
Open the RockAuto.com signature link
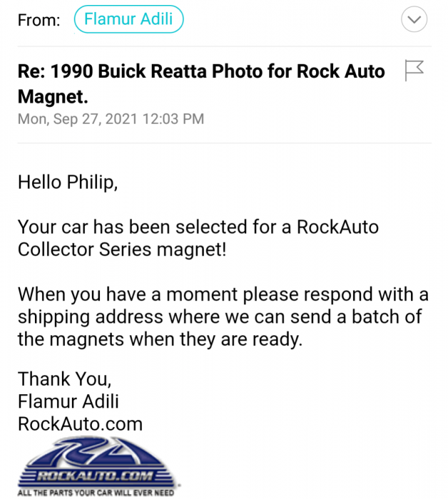(x=80, y=423)
